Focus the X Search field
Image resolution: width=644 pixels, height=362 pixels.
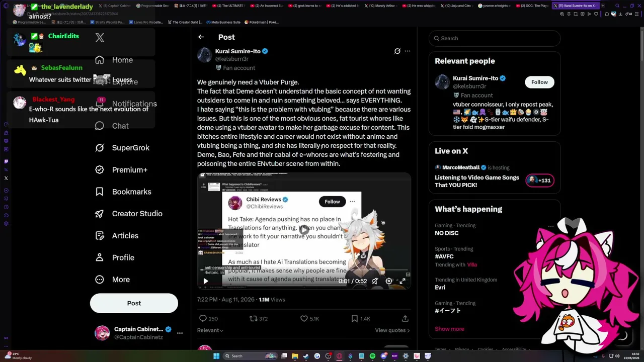tap(495, 38)
